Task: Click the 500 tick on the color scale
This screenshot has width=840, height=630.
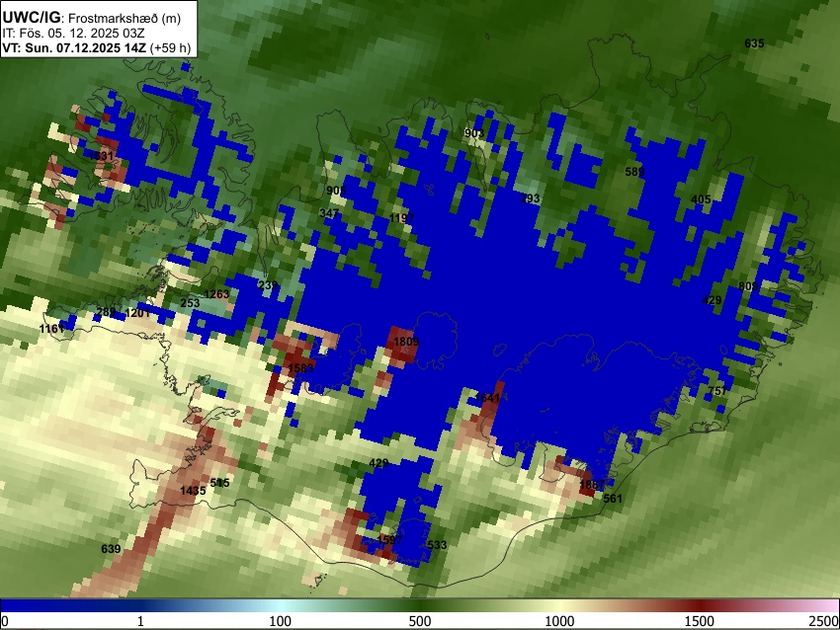Action: 420,621
